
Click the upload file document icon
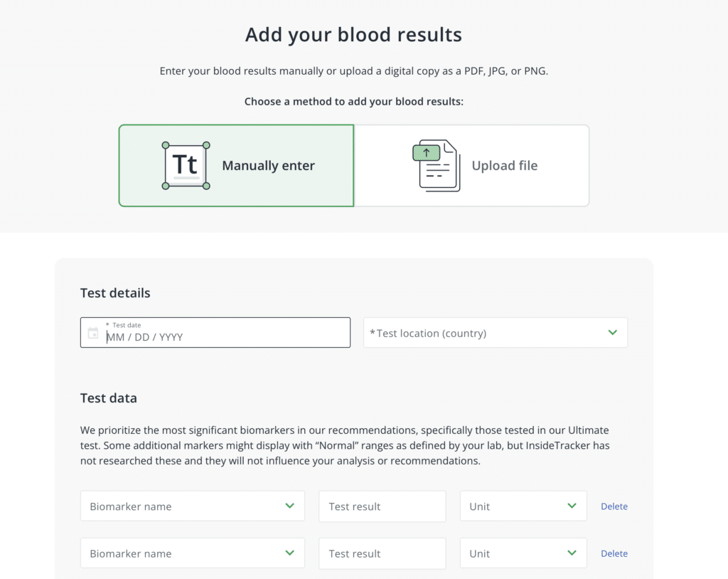[436, 166]
